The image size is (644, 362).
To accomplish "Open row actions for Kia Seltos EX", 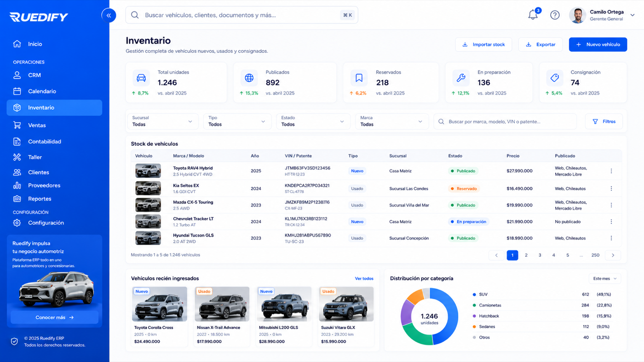I will coord(611,188).
